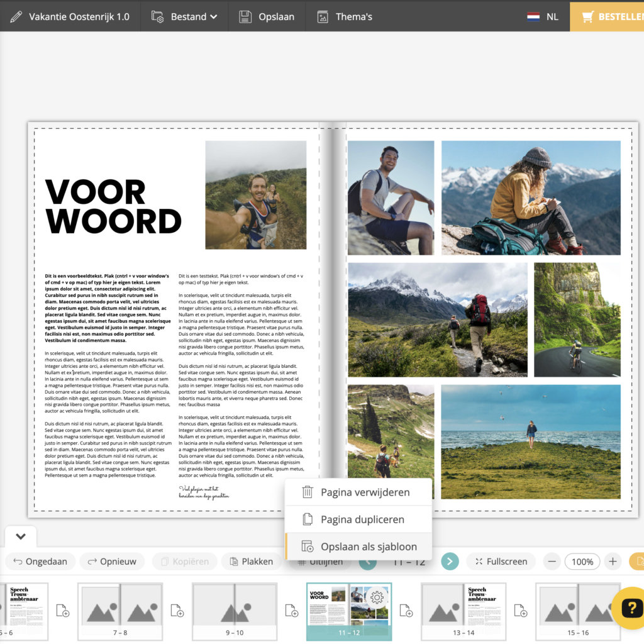
Task: Select the person by the sea photo
Action: (531, 441)
